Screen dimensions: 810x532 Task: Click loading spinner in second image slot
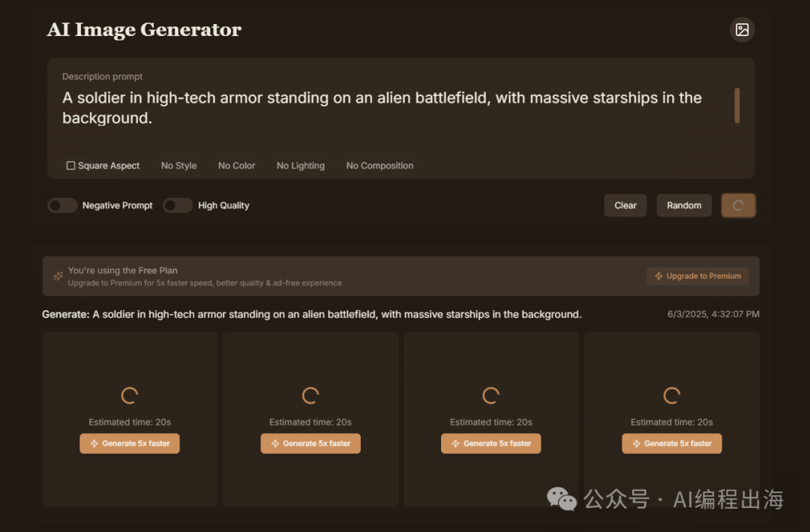(x=310, y=396)
